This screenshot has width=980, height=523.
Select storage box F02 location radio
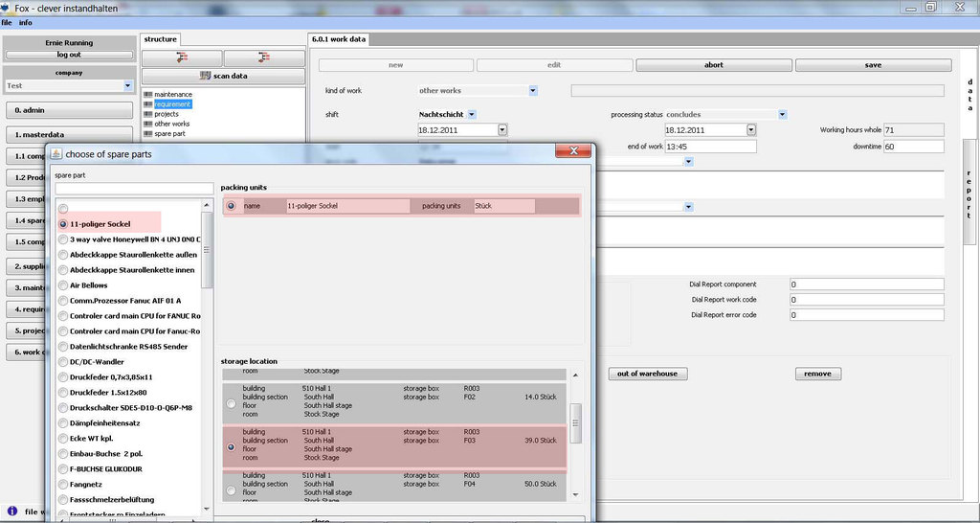tap(231, 404)
